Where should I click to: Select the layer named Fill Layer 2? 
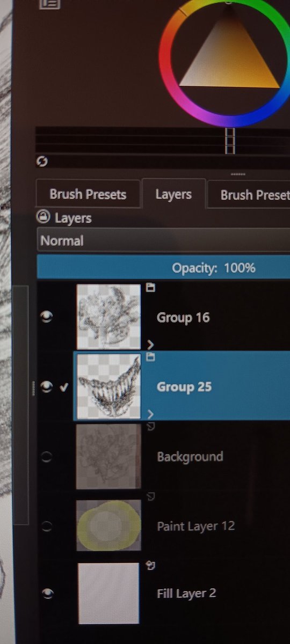186,594
